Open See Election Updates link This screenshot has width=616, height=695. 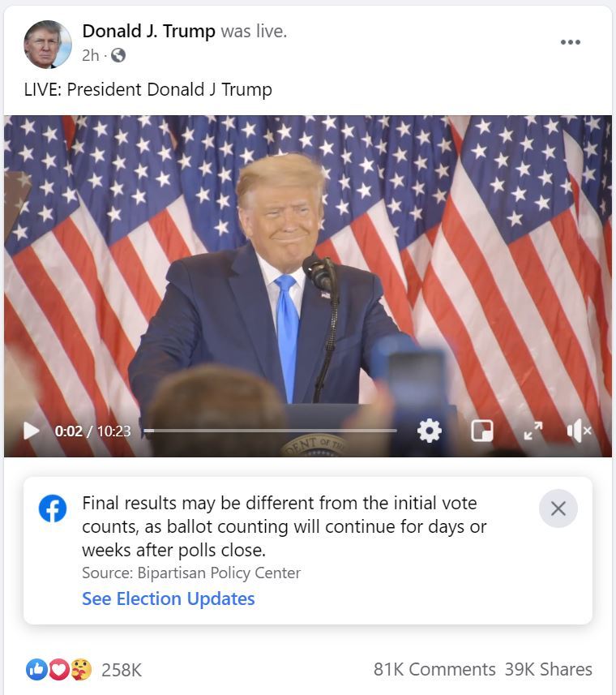pos(169,598)
